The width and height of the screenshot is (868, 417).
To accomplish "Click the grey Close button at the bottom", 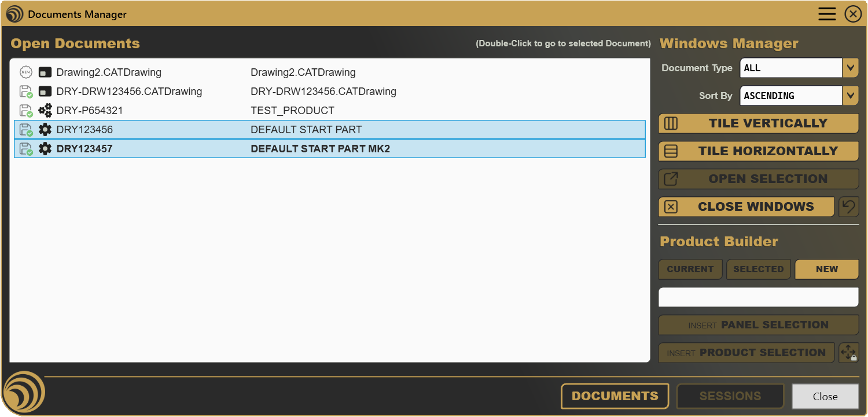I will tap(825, 396).
